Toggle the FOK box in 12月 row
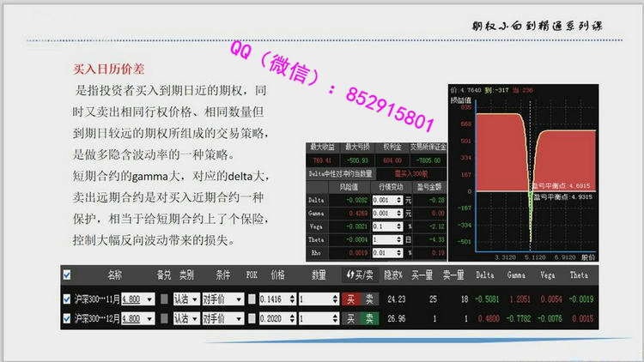 click(252, 318)
